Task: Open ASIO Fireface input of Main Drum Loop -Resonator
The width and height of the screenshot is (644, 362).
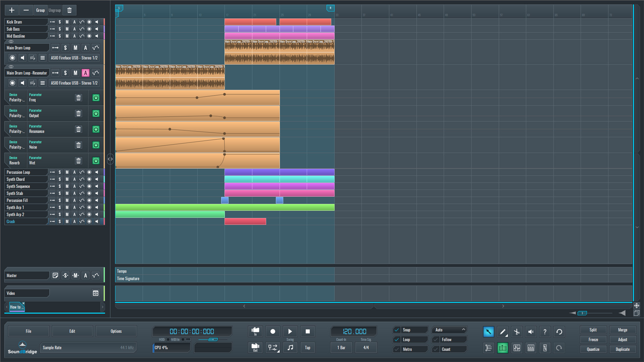Action: click(74, 83)
